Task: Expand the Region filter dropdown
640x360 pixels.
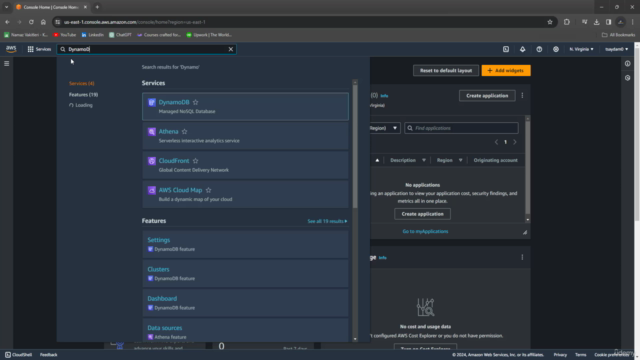Action: tap(384, 128)
